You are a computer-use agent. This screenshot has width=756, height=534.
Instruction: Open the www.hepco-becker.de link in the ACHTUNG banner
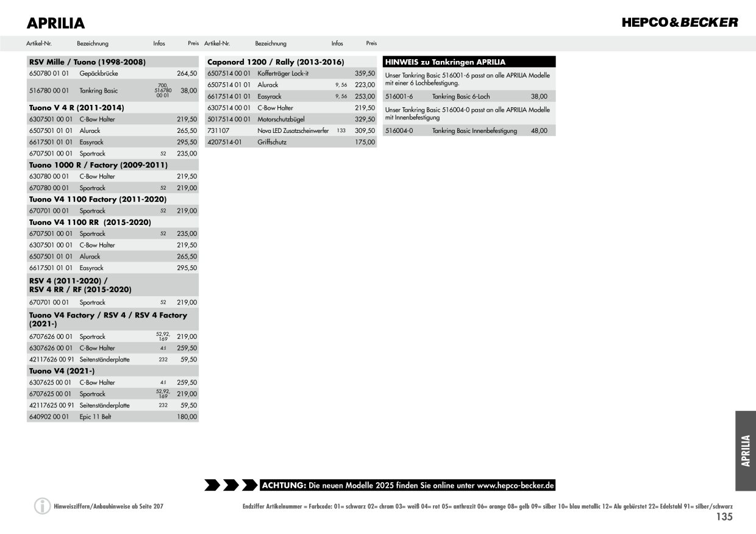(515, 485)
